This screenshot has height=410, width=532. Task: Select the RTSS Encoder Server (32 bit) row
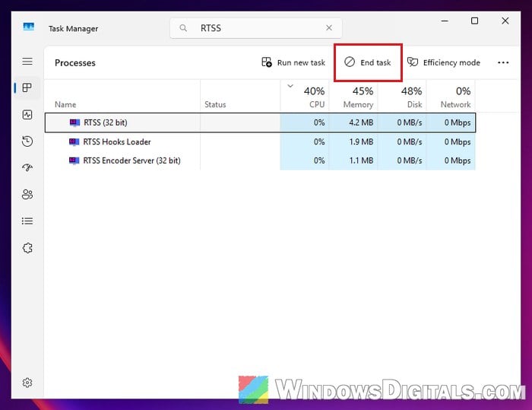[x=260, y=161]
